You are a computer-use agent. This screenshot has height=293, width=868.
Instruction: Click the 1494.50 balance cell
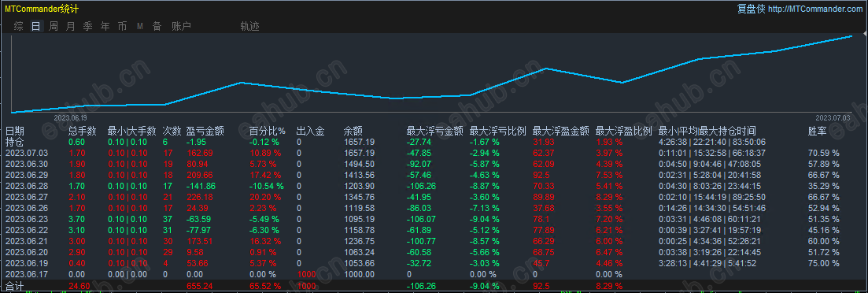tap(359, 164)
